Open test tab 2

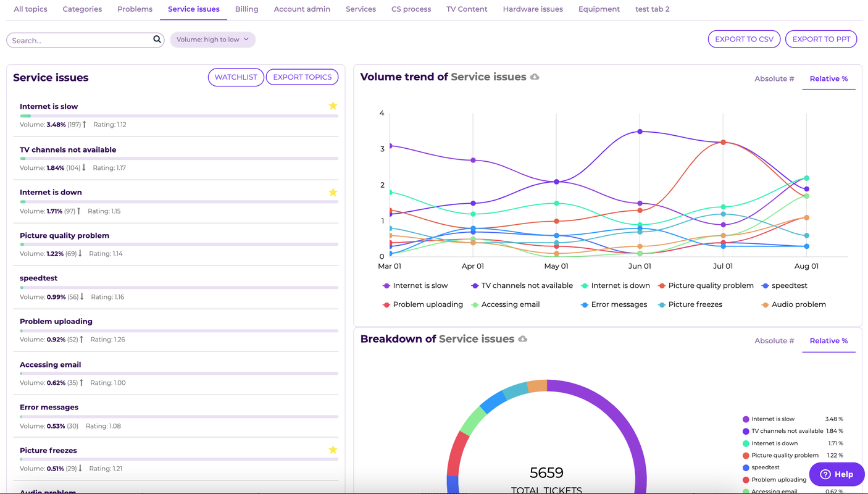652,9
